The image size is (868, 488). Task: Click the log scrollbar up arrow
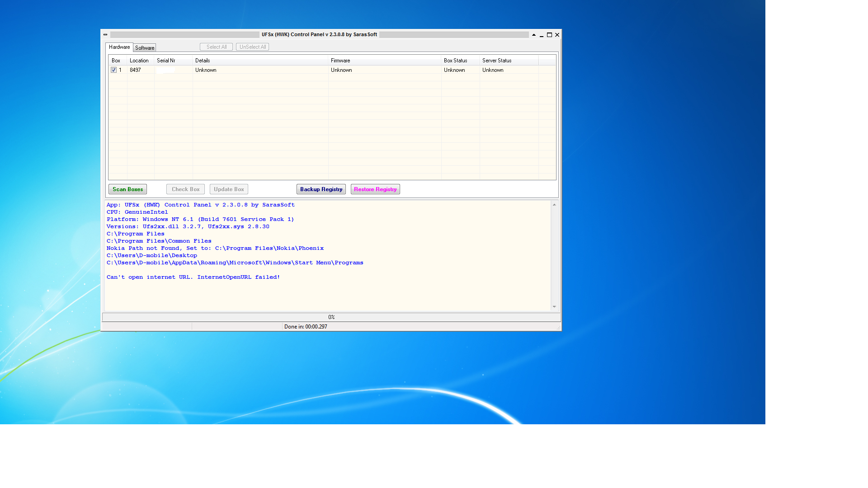(x=554, y=205)
